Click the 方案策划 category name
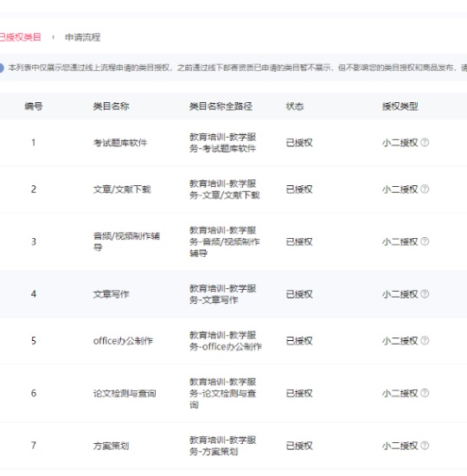Image resolution: width=467 pixels, height=476 pixels. tap(111, 446)
